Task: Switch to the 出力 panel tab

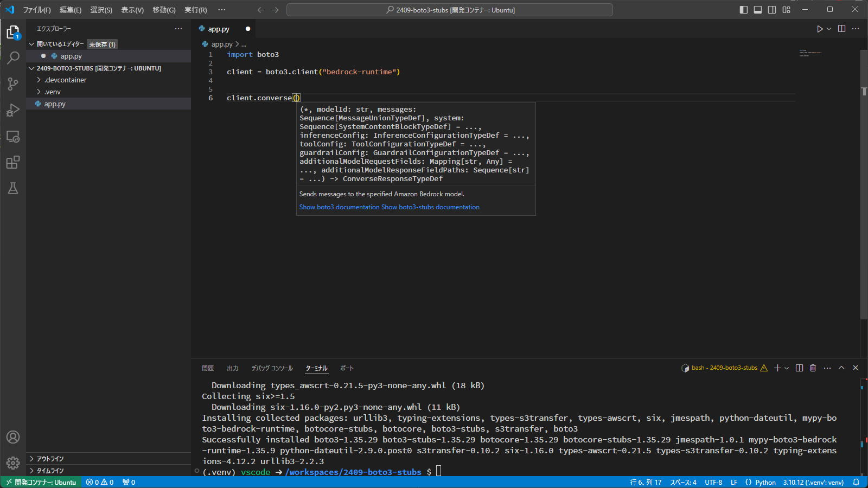Action: (x=233, y=368)
